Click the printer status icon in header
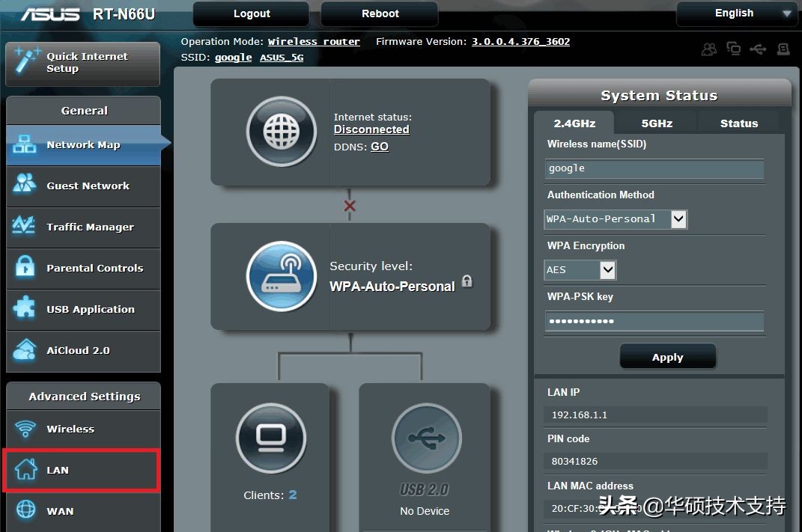 (x=783, y=49)
